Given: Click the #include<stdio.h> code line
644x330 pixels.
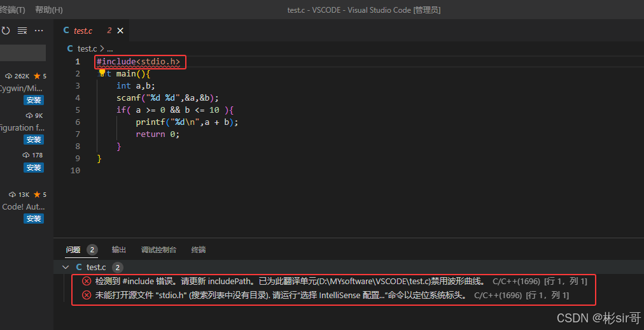Looking at the screenshot, I should pos(139,62).
